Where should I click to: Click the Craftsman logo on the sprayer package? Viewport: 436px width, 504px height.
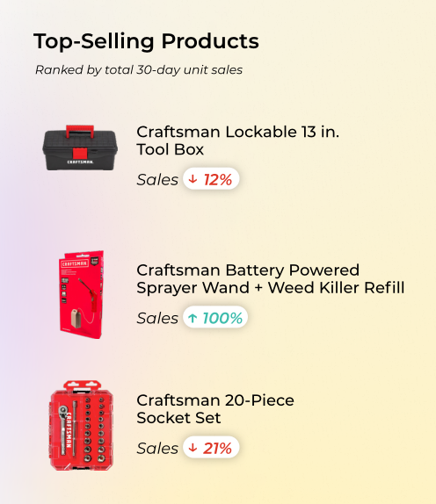pos(75,263)
